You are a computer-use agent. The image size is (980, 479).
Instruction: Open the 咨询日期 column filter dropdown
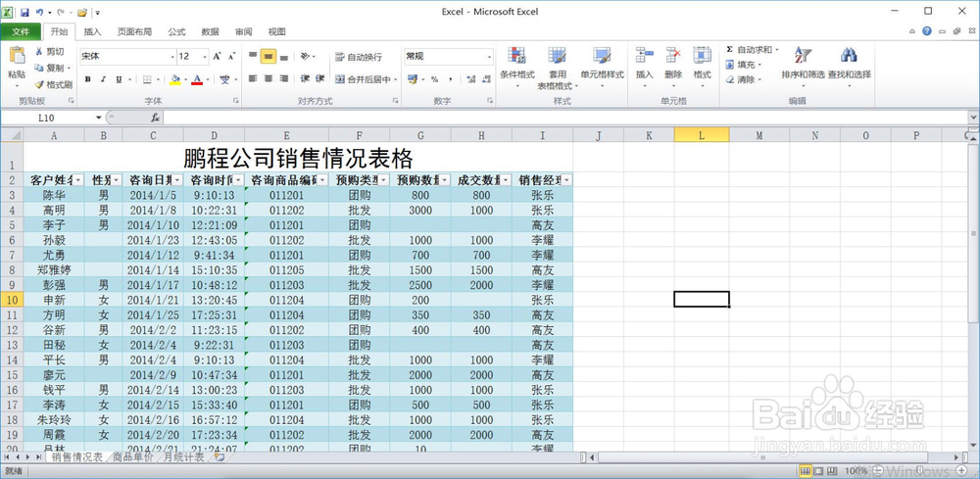177,180
